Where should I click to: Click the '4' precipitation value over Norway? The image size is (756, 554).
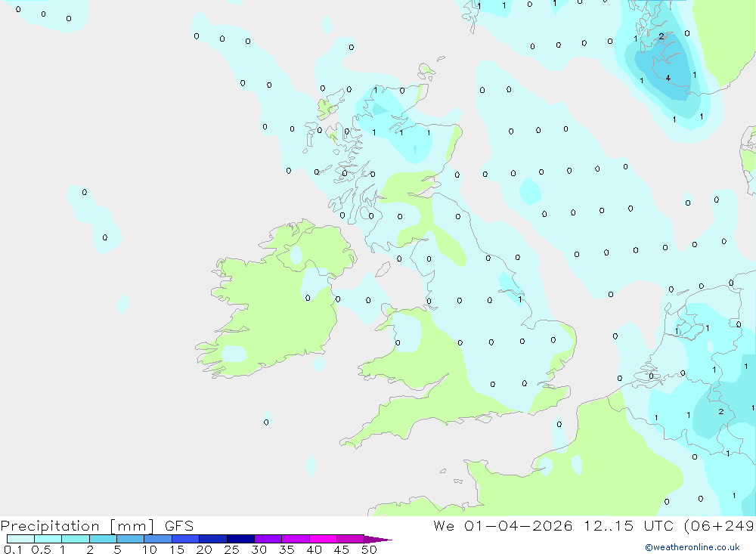click(668, 78)
